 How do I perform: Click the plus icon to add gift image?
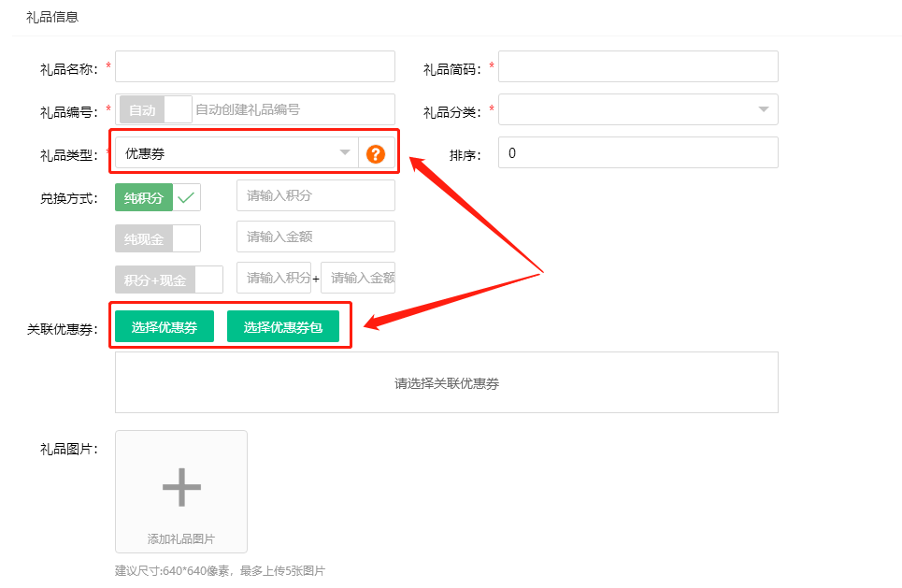point(181,486)
